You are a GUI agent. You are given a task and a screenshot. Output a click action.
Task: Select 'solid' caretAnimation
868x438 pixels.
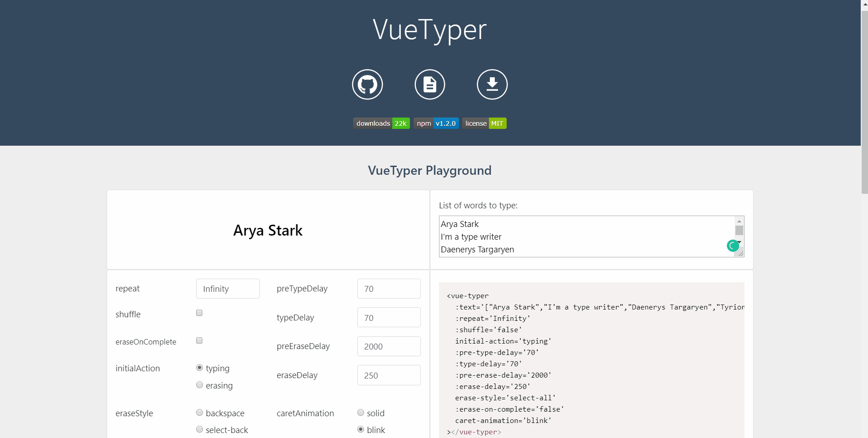pyautogui.click(x=360, y=412)
